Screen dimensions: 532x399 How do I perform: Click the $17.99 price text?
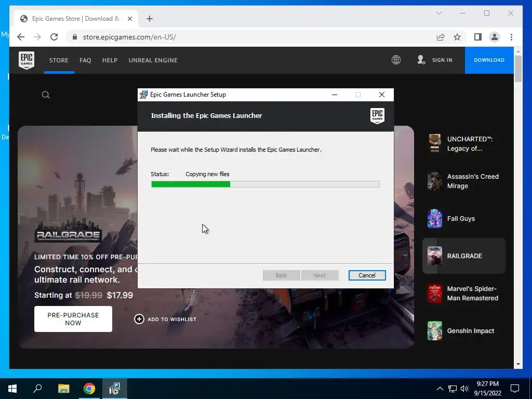[120, 295]
